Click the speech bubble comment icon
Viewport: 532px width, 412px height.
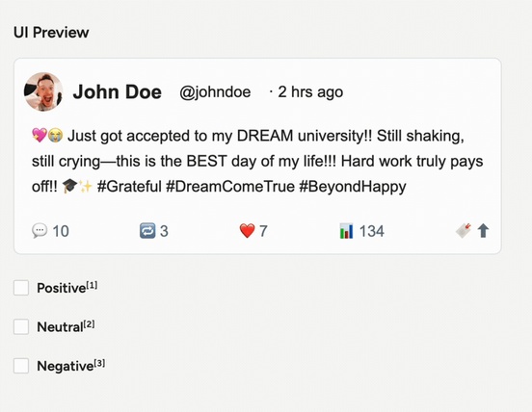(x=40, y=231)
